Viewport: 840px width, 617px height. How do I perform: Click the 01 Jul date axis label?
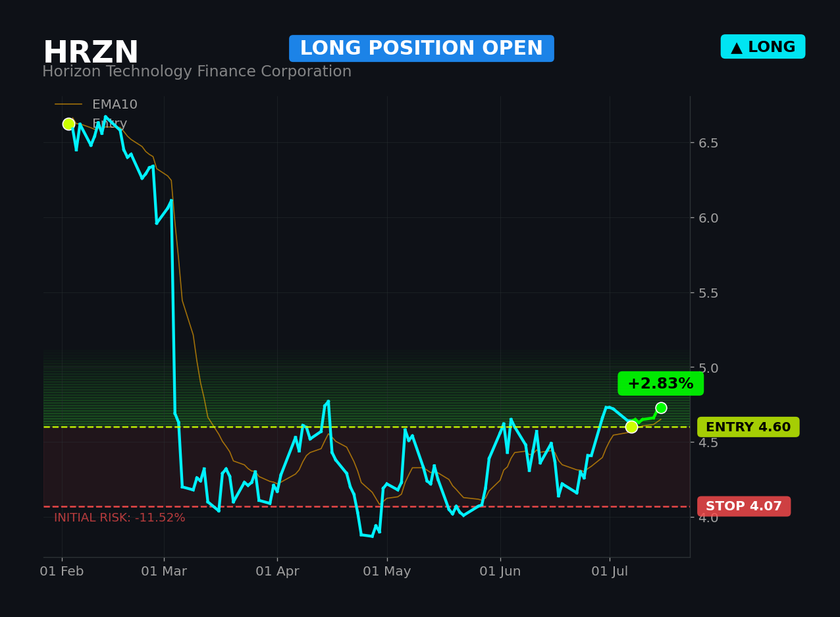click(610, 572)
